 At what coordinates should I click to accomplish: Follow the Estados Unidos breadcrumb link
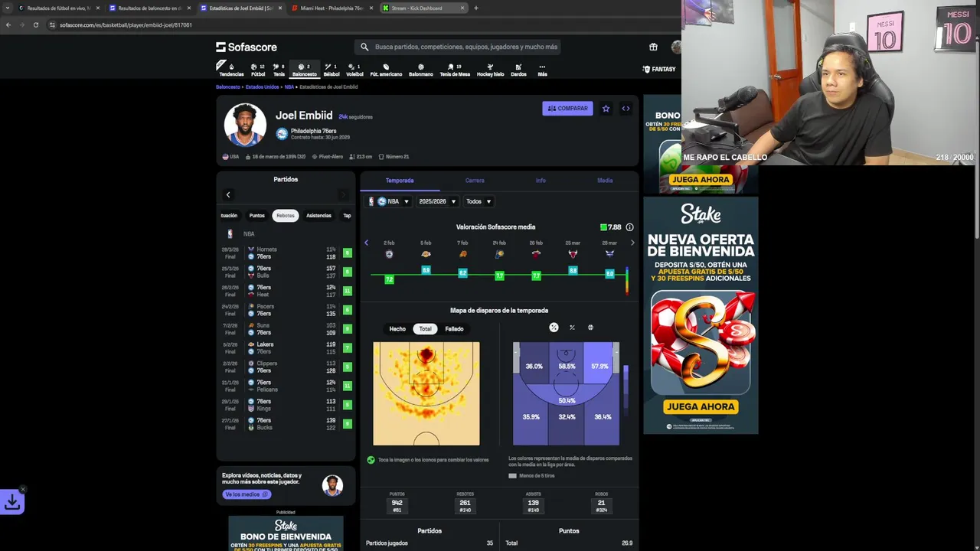point(262,87)
